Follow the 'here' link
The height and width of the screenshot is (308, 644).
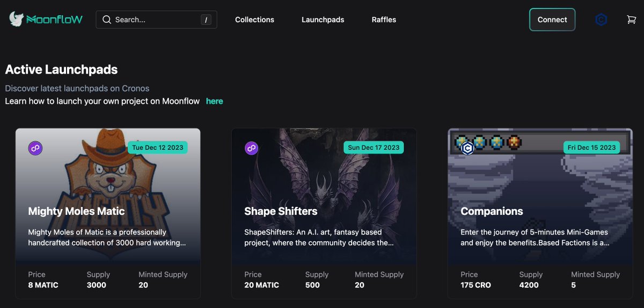[x=215, y=101]
